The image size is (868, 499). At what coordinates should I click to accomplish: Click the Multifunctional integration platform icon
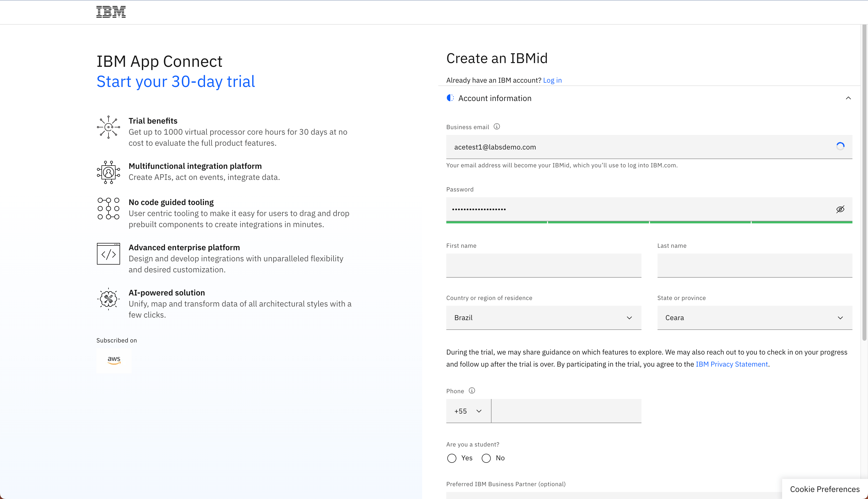click(108, 172)
